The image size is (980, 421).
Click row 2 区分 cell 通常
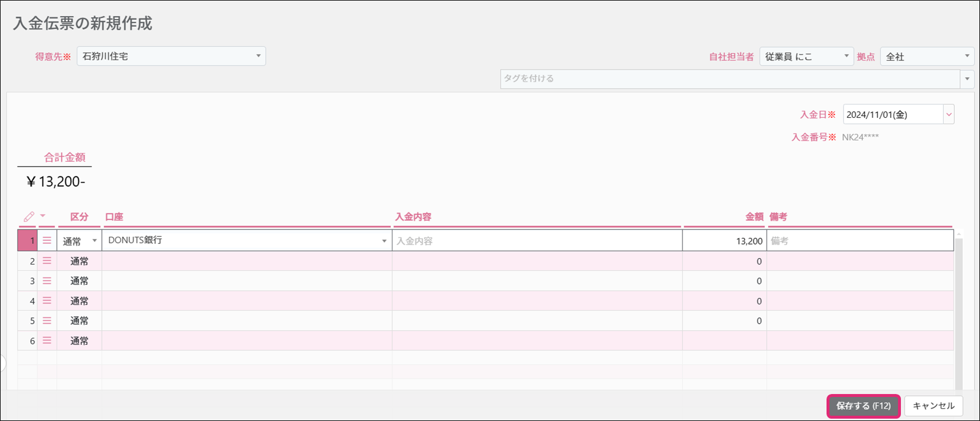tap(79, 261)
